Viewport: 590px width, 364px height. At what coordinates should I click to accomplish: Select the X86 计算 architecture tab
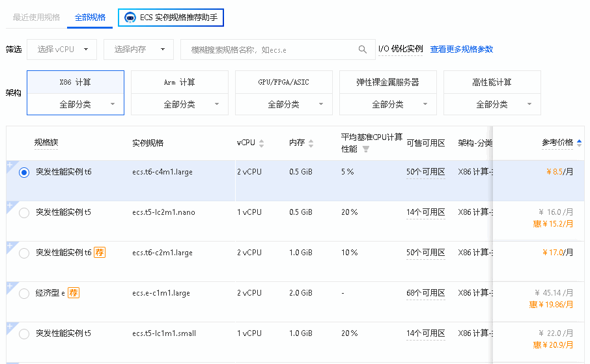click(76, 82)
